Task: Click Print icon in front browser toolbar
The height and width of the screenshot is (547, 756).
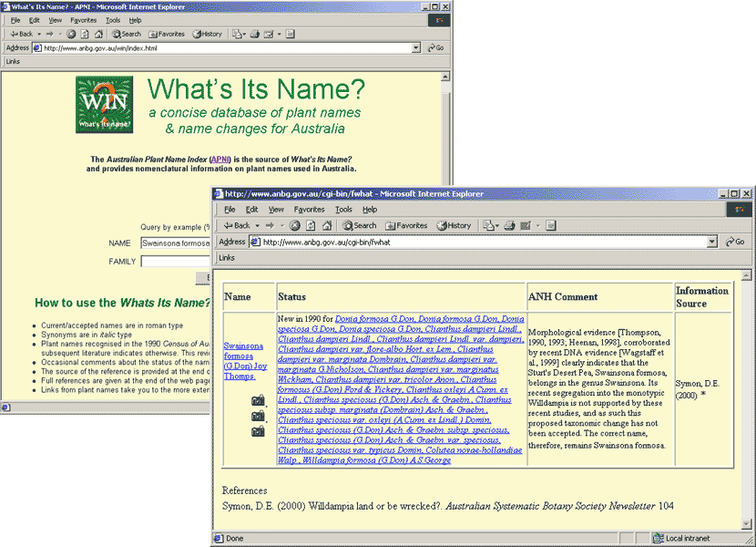Action: coord(510,225)
